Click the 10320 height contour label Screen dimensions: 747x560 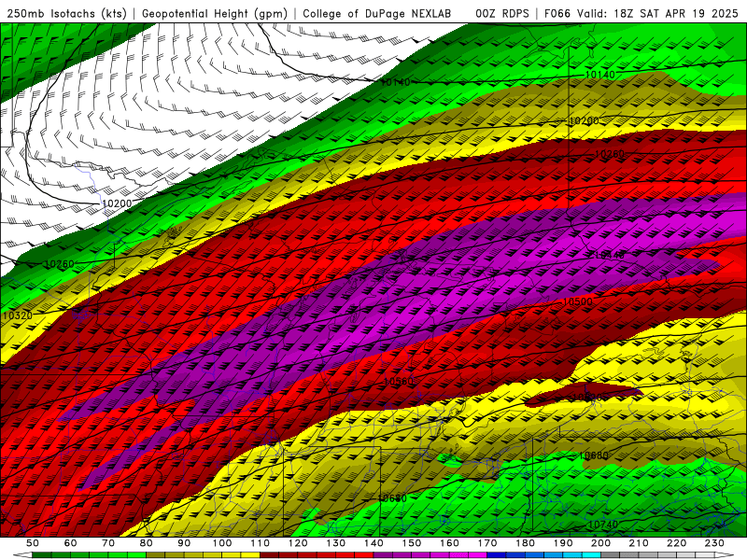[x=17, y=315]
